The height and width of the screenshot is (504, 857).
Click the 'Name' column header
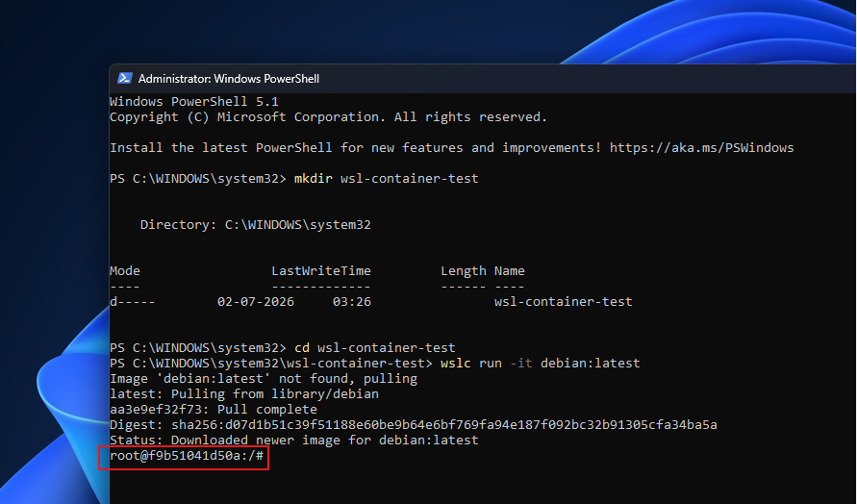[x=510, y=271]
